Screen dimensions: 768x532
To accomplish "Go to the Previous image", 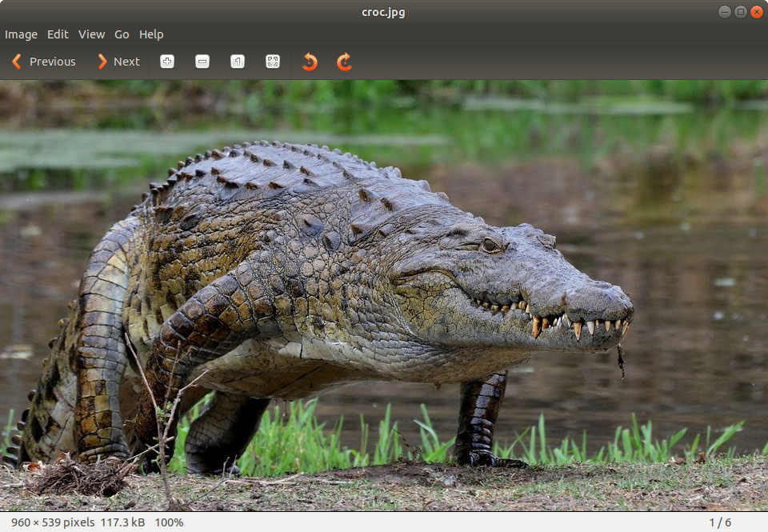I will pos(44,62).
